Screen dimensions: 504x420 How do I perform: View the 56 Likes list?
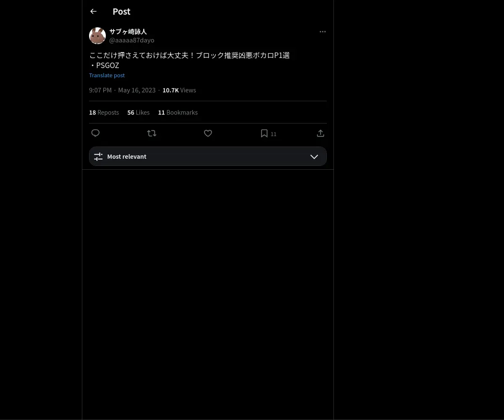tap(139, 112)
